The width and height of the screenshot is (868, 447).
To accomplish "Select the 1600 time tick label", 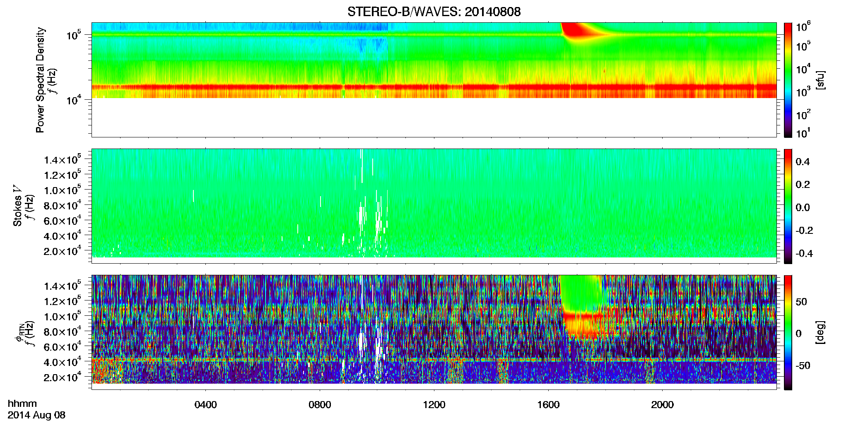I will (x=548, y=405).
